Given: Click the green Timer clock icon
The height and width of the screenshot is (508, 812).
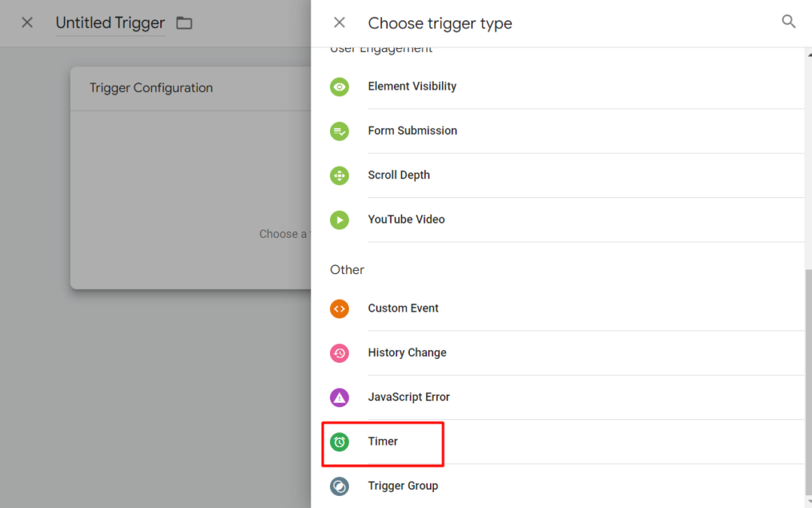Looking at the screenshot, I should (x=339, y=442).
